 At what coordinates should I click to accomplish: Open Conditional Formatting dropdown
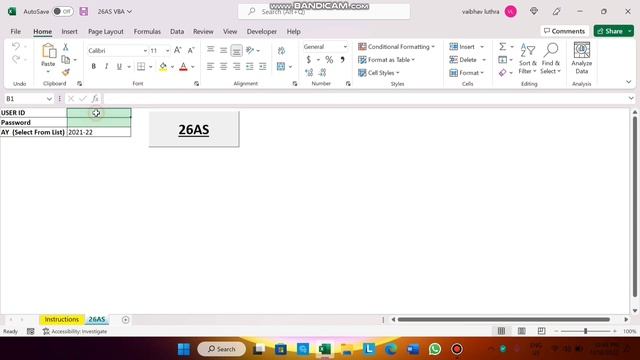click(x=396, y=47)
